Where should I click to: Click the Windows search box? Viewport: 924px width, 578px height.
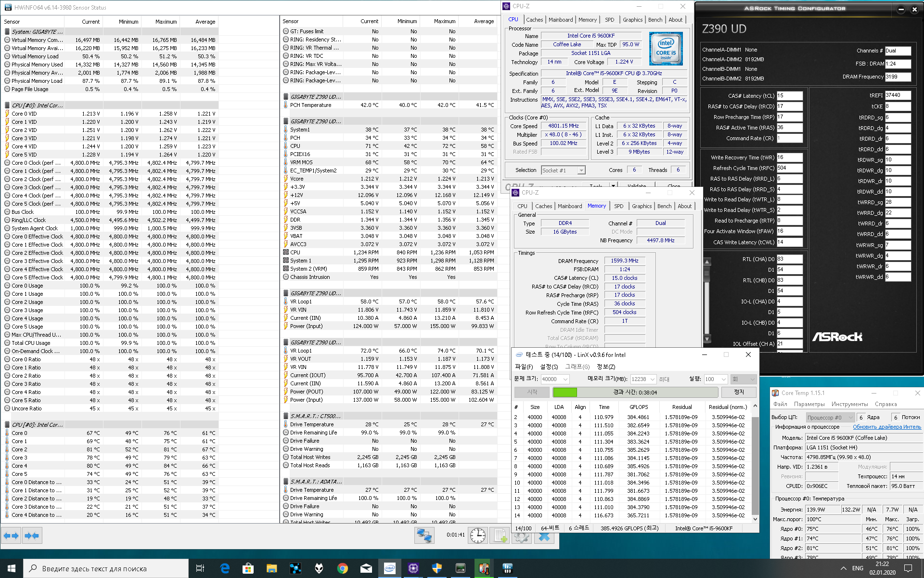[106, 568]
